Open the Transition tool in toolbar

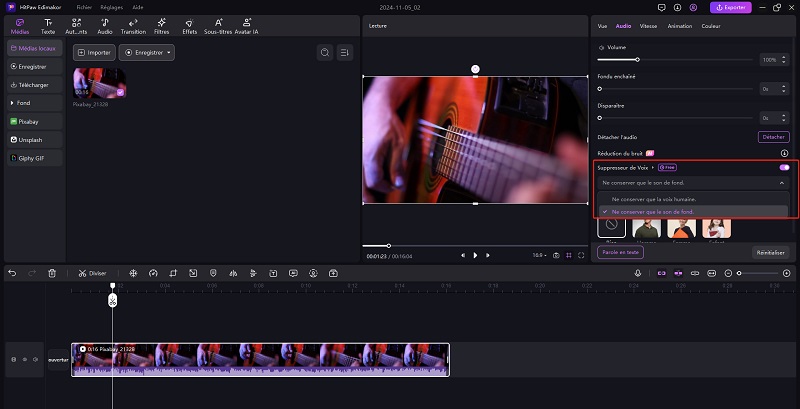pyautogui.click(x=133, y=25)
